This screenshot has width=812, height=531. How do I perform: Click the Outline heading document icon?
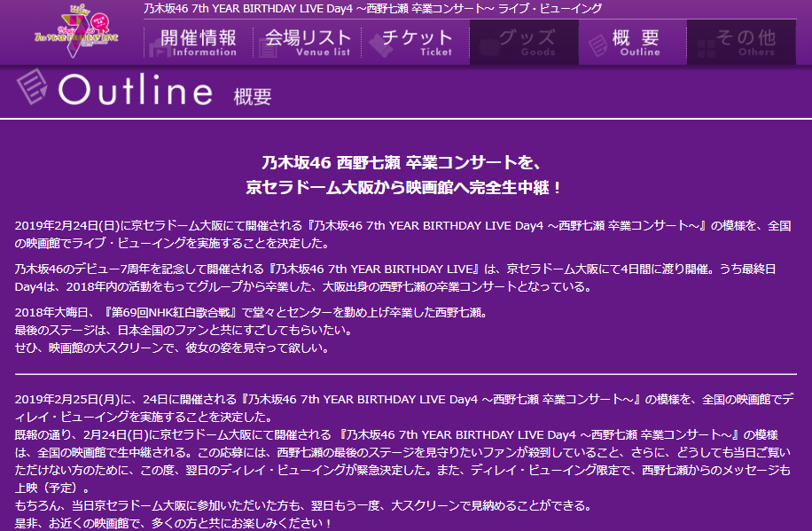[32, 87]
